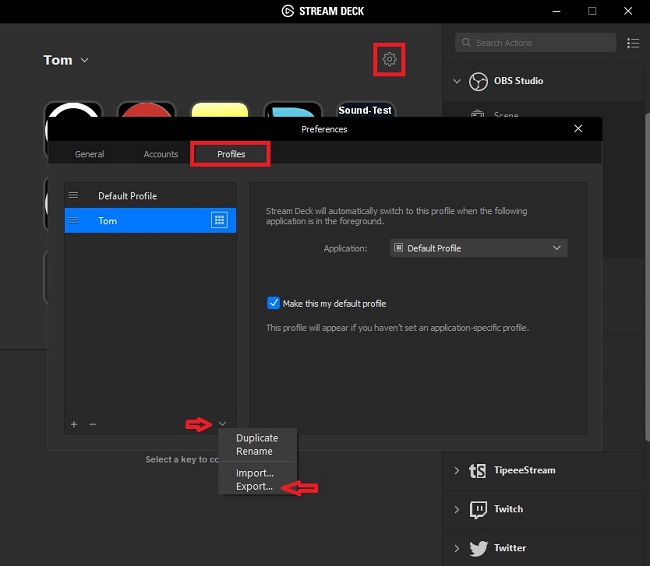Maximize the Stream Deck window
The width and height of the screenshot is (650, 566).
click(592, 11)
